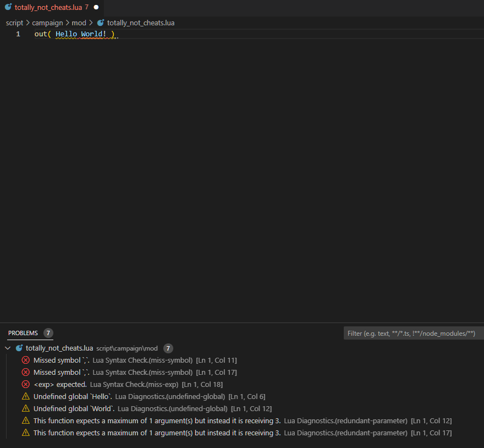Open the 'script' breadcrumb folder
Image resolution: width=484 pixels, height=448 pixels.
[14, 23]
